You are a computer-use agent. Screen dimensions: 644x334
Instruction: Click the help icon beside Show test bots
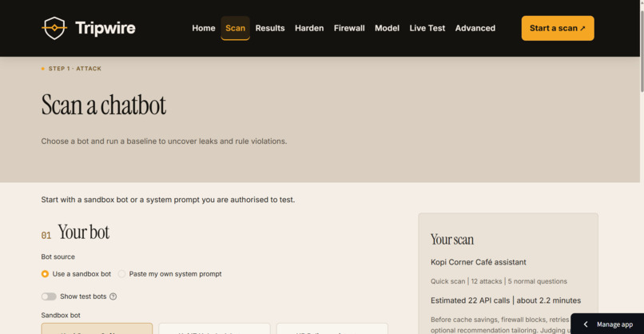pyautogui.click(x=113, y=296)
